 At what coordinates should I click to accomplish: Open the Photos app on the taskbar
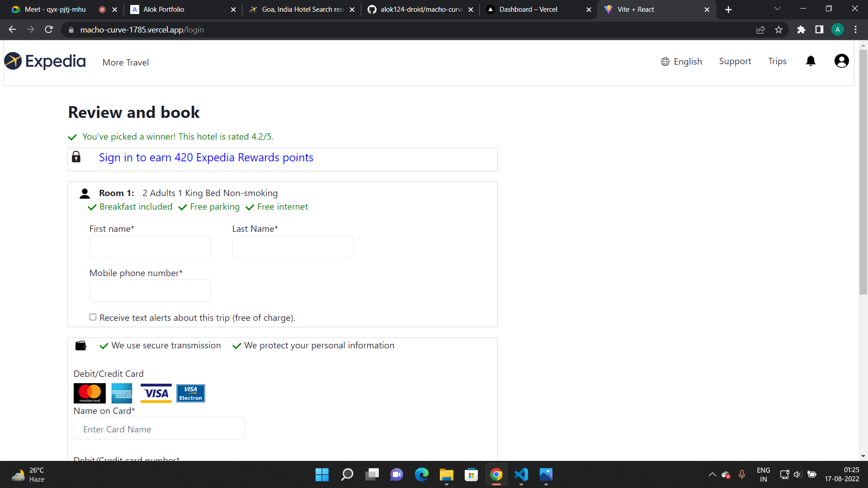tap(546, 474)
